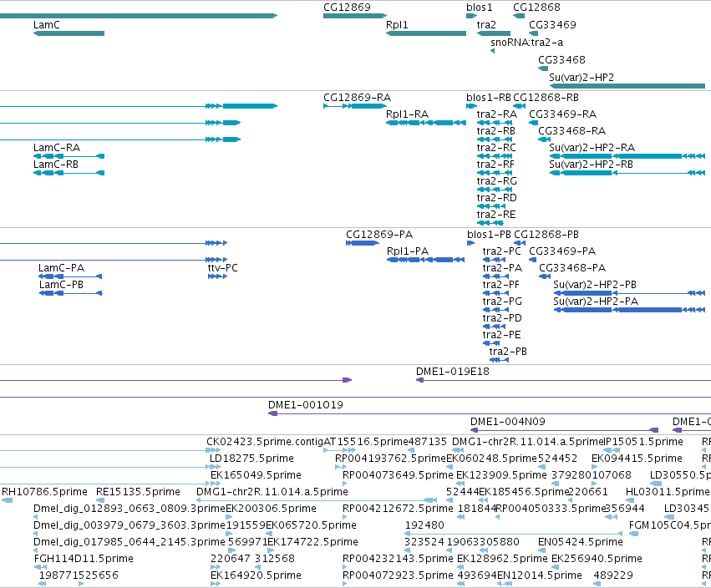Click BAC clone DME1-004N09
711x588 pixels.
pyautogui.click(x=565, y=430)
